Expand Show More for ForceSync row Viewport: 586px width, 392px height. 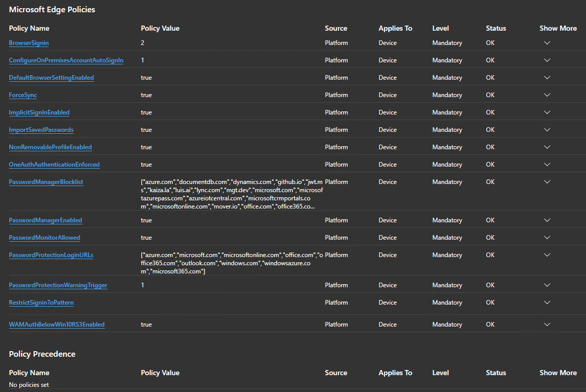pos(547,95)
